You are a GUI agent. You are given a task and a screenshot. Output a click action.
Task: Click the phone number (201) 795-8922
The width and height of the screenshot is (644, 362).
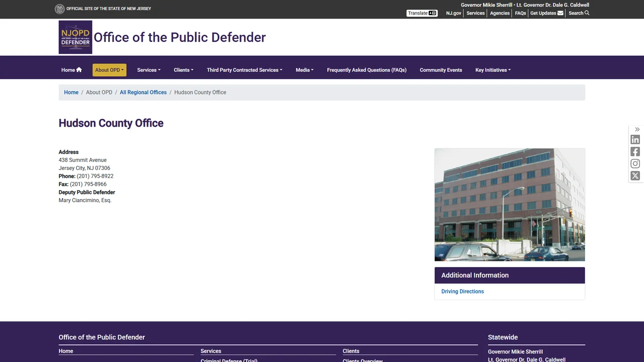click(95, 176)
